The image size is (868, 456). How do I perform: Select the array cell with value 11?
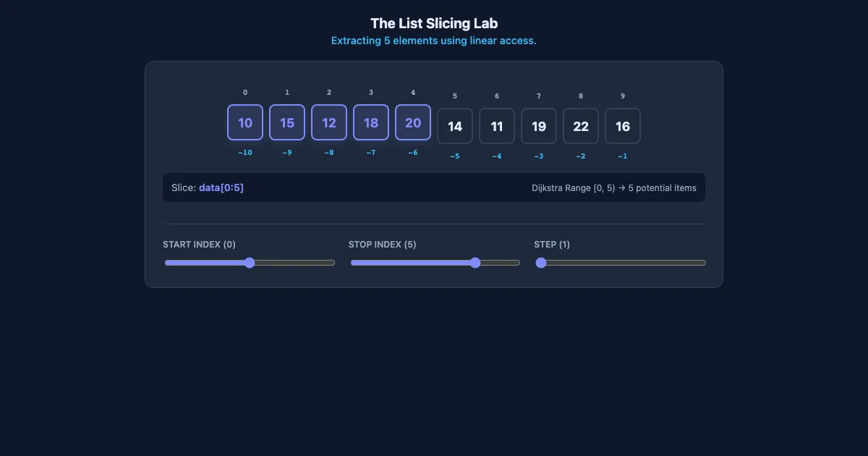tap(497, 126)
